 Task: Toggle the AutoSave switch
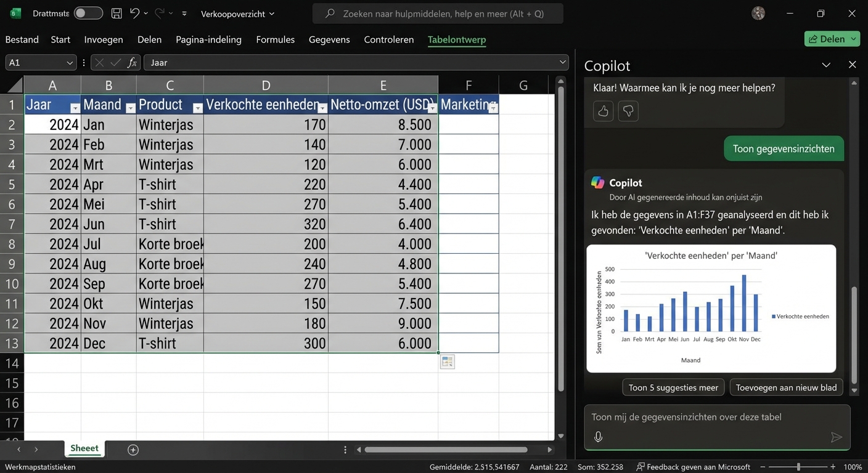pyautogui.click(x=88, y=13)
